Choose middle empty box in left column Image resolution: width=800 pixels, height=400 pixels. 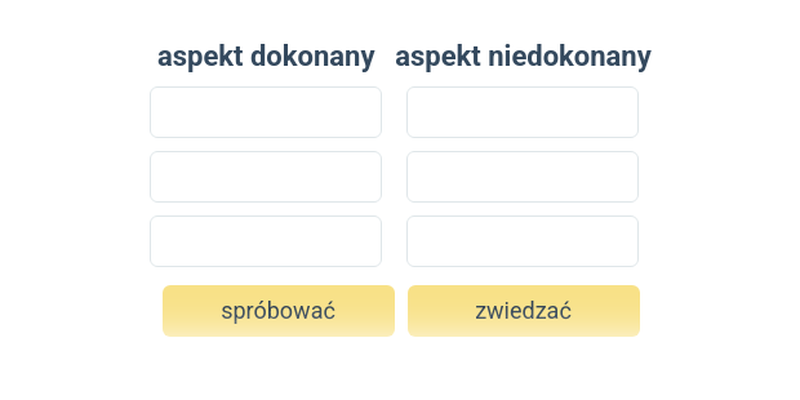click(x=265, y=177)
